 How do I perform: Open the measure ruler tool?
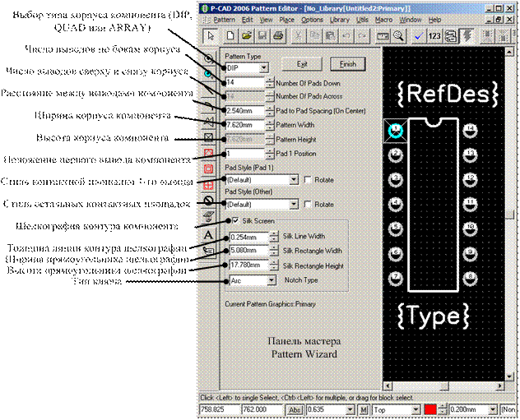[x=383, y=35]
